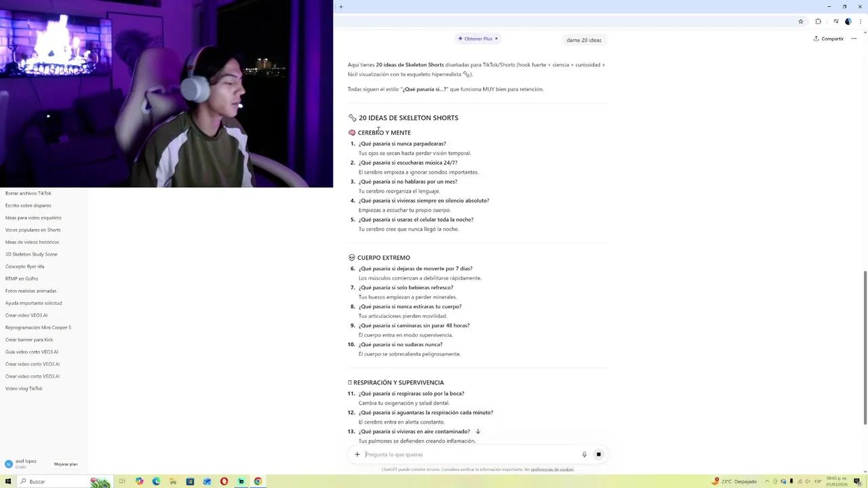This screenshot has width=868, height=488.
Task: Click the attach plus icon in prompt box
Action: pyautogui.click(x=357, y=455)
